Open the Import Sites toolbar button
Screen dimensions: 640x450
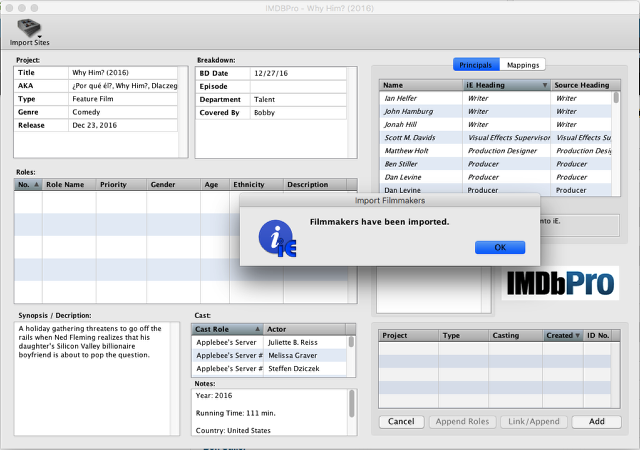[x=29, y=32]
